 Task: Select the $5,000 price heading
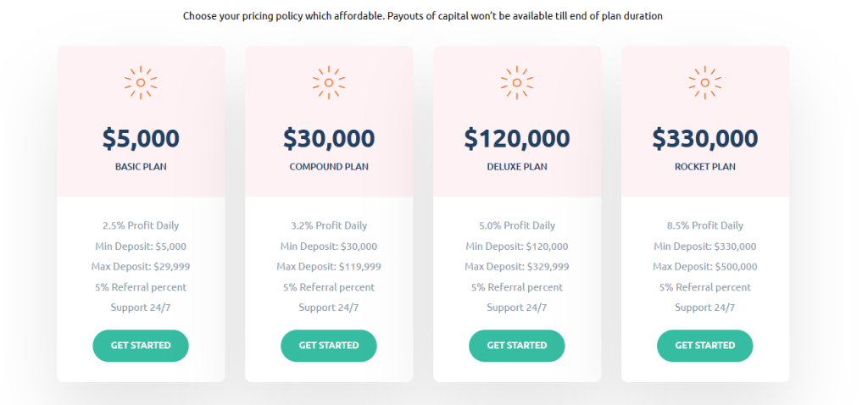click(141, 138)
